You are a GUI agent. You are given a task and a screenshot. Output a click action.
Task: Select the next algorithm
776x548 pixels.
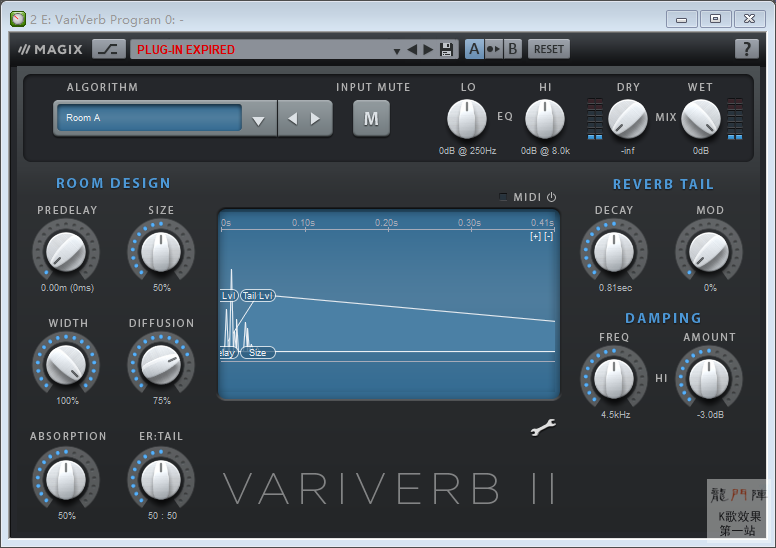[x=315, y=119]
